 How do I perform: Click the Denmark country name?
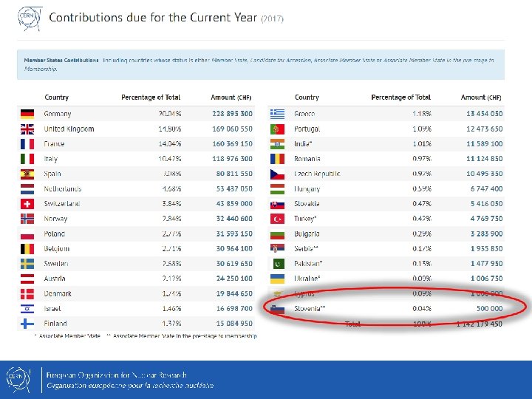58,293
